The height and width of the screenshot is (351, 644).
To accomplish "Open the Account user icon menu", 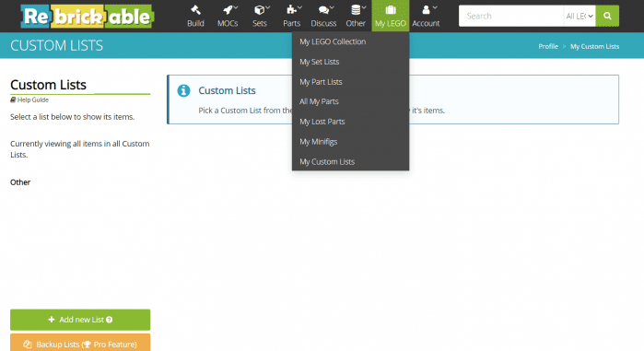I will [x=426, y=10].
